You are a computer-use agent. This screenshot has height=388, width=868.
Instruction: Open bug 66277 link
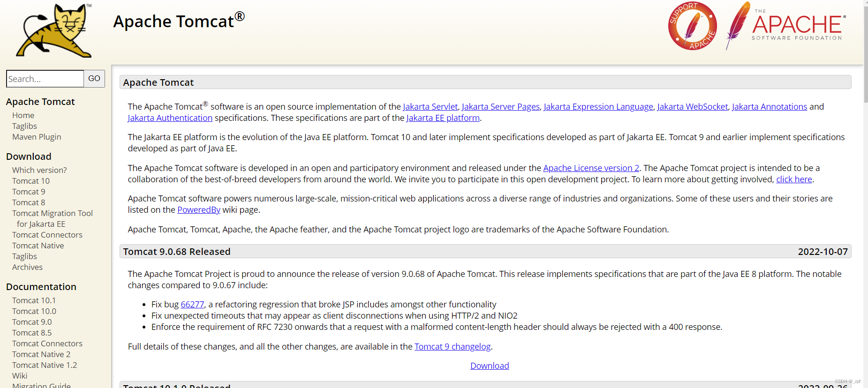[192, 305]
